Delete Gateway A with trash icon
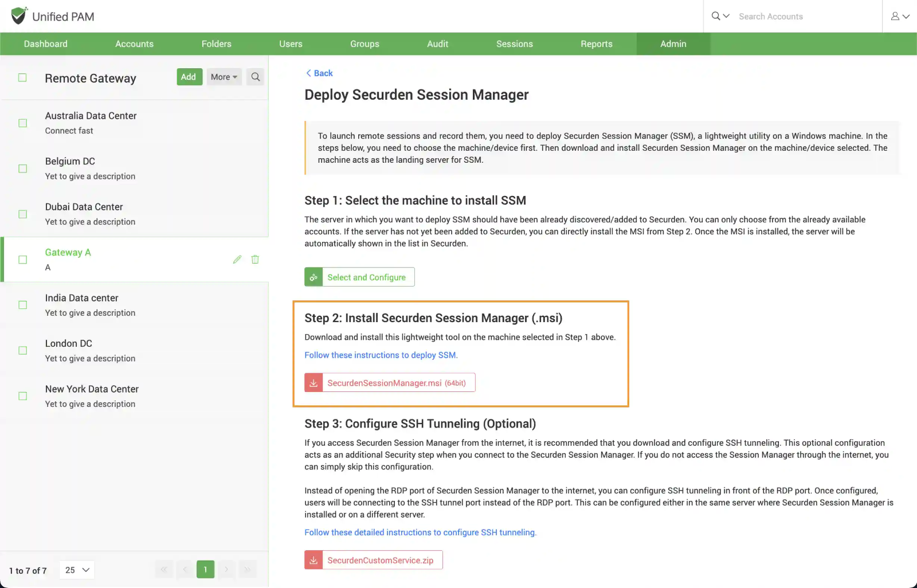Screen dimensions: 917x588 tap(255, 260)
